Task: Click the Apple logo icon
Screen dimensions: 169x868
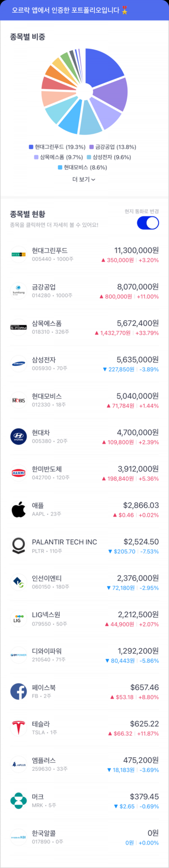Action: click(x=19, y=509)
